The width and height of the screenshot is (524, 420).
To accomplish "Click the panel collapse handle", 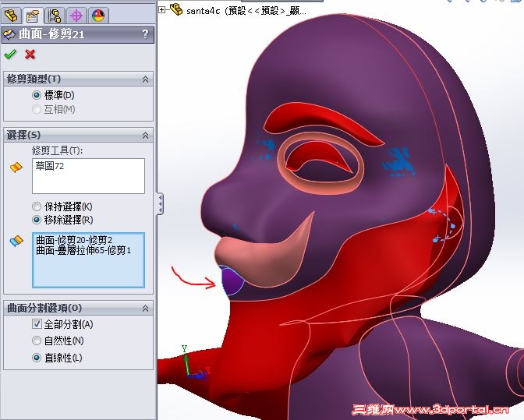I will click(161, 203).
